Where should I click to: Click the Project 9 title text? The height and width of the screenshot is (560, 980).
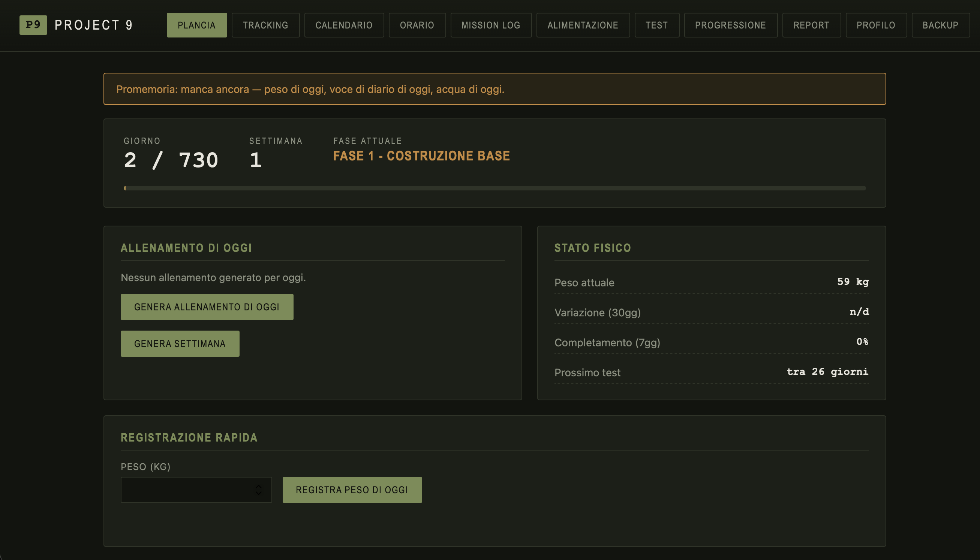click(x=94, y=25)
